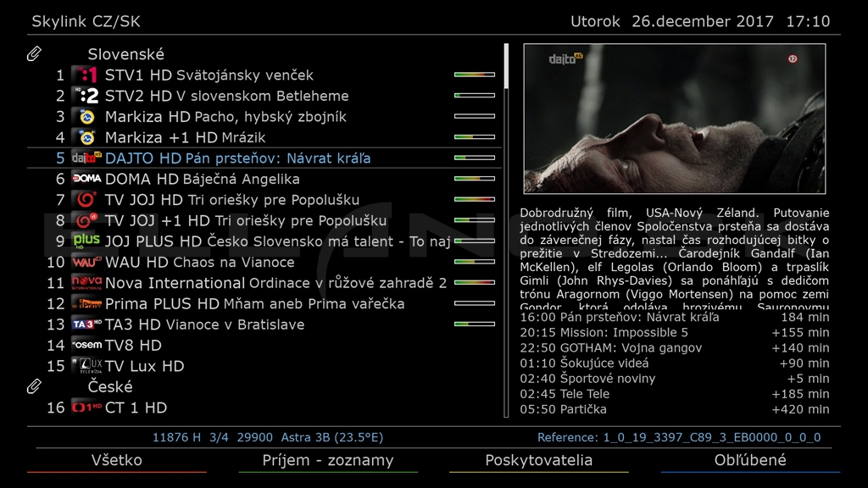Click the 16:00 Pán prsteňov schedule entry
The width and height of the screenshot is (868, 488).
(x=674, y=317)
